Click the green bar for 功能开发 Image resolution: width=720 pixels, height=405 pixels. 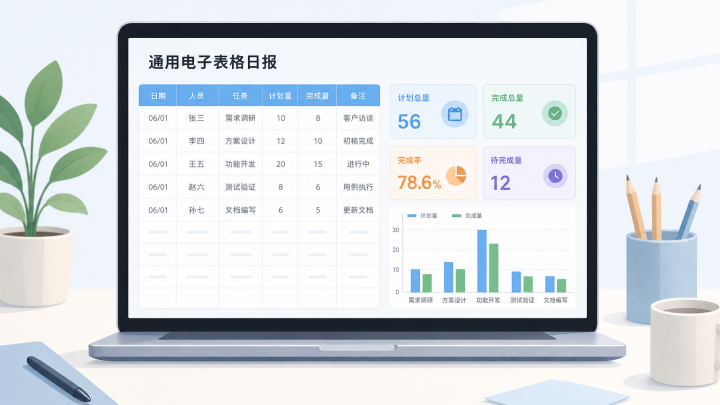pyautogui.click(x=494, y=268)
